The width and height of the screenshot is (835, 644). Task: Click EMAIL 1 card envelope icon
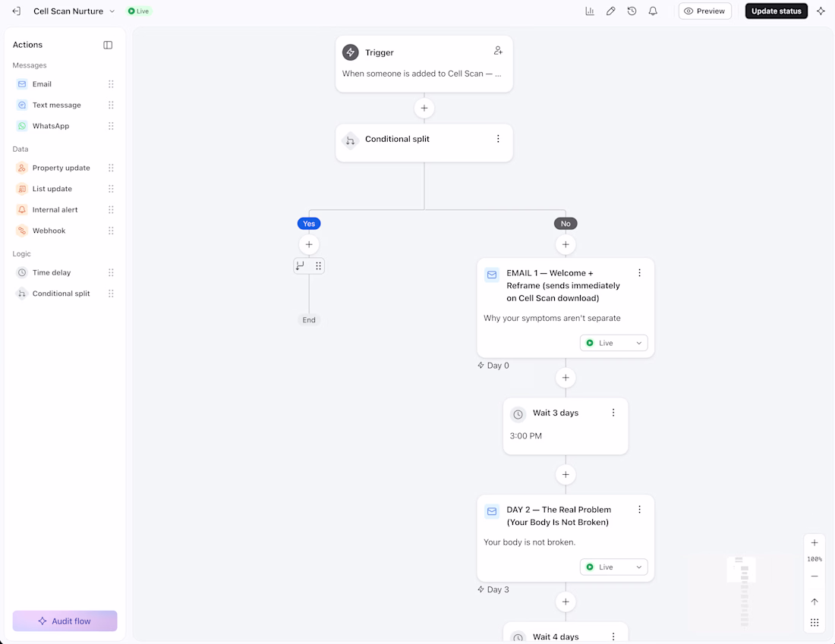492,275
